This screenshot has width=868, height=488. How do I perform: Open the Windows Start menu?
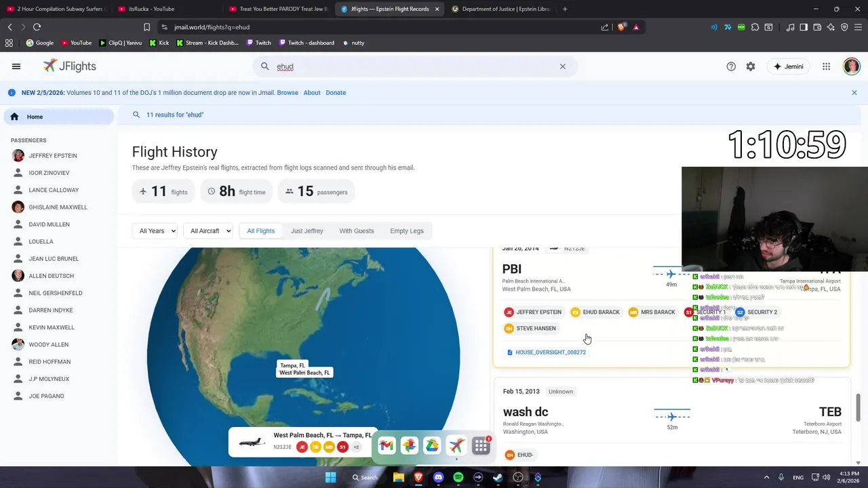coord(330,477)
